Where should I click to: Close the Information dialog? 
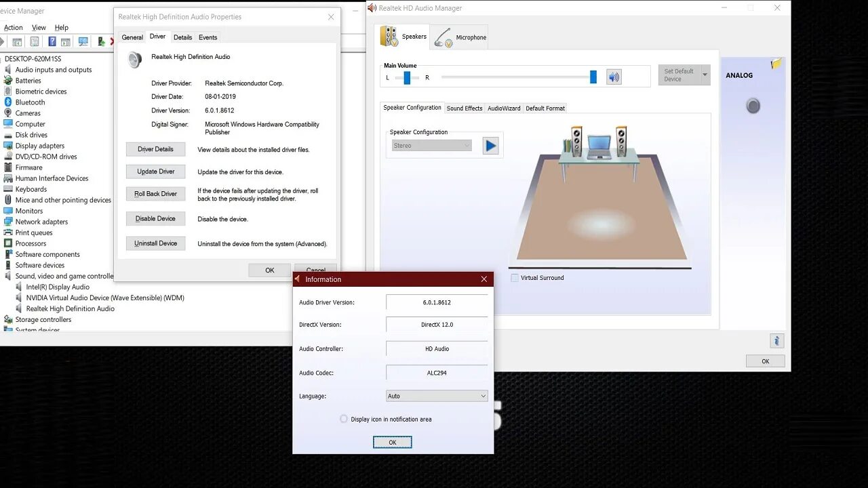pos(484,279)
